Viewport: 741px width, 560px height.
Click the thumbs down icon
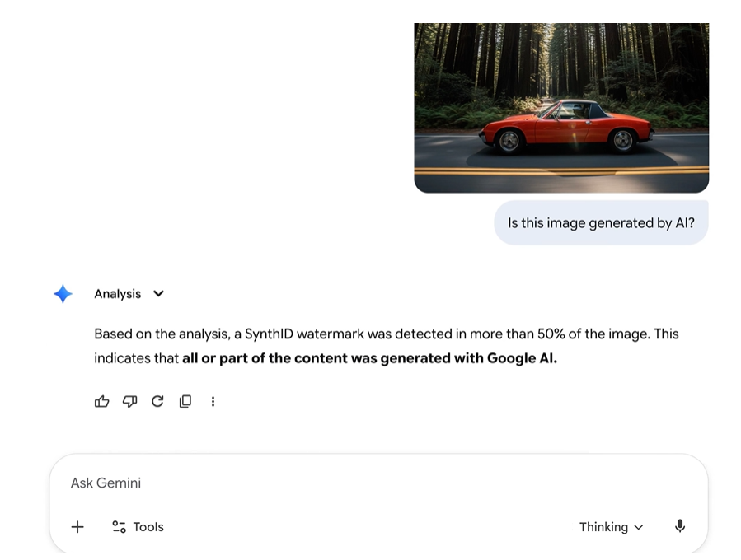(x=129, y=401)
